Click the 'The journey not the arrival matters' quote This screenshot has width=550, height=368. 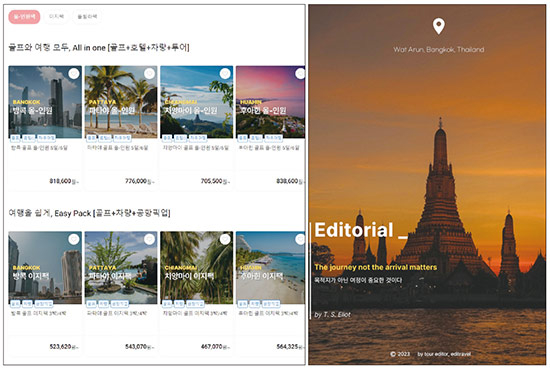point(376,267)
